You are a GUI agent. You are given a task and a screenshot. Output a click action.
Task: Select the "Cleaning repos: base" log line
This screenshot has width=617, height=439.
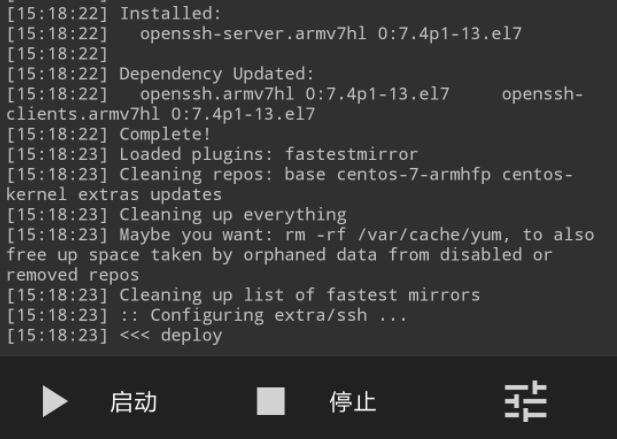pyautogui.click(x=290, y=174)
